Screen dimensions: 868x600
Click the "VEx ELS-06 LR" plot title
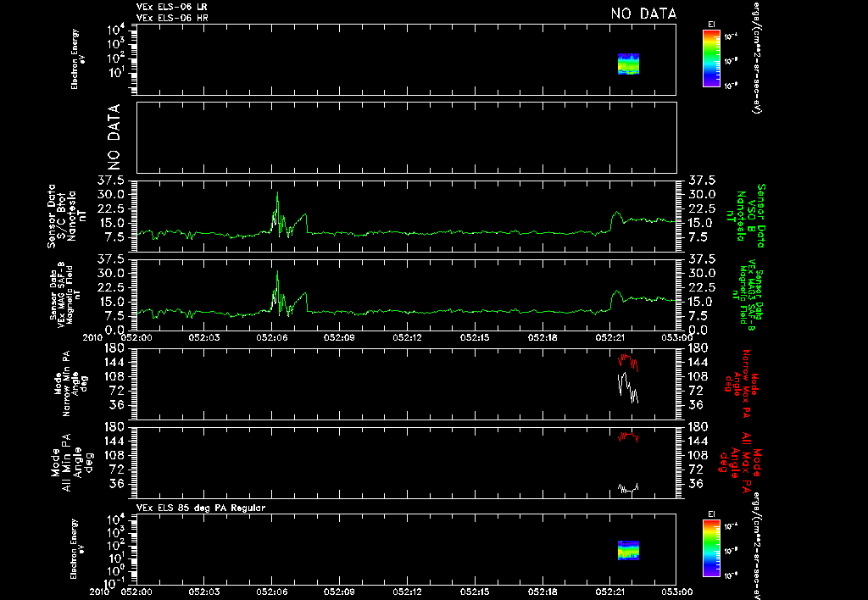[x=171, y=7]
